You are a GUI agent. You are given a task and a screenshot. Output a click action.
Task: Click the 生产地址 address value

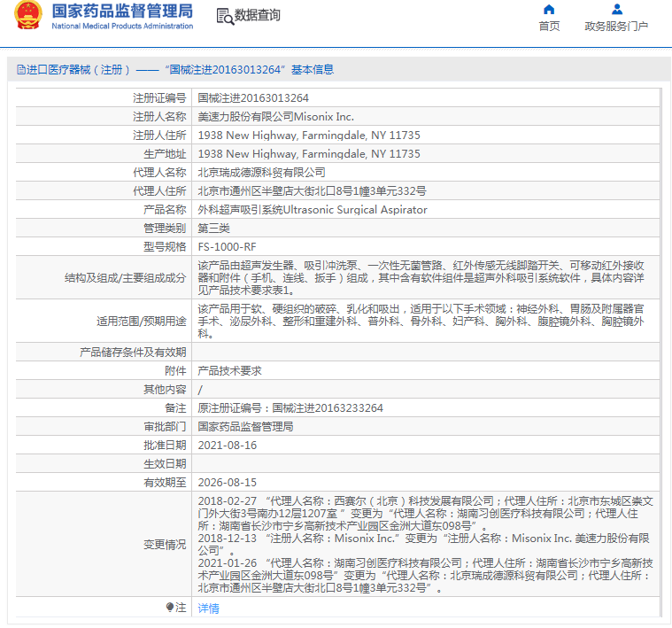click(309, 154)
